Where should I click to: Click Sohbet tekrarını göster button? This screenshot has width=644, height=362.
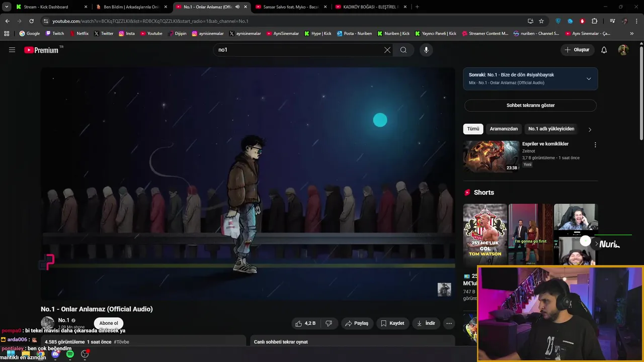coord(530,105)
